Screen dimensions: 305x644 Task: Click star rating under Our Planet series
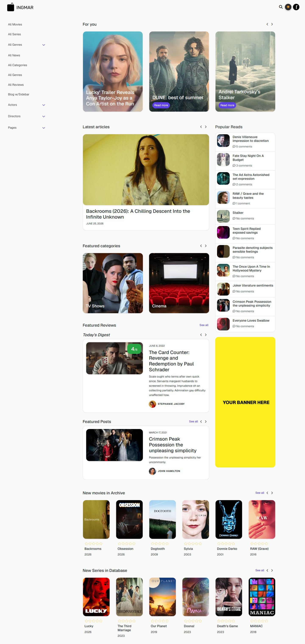pos(160,621)
